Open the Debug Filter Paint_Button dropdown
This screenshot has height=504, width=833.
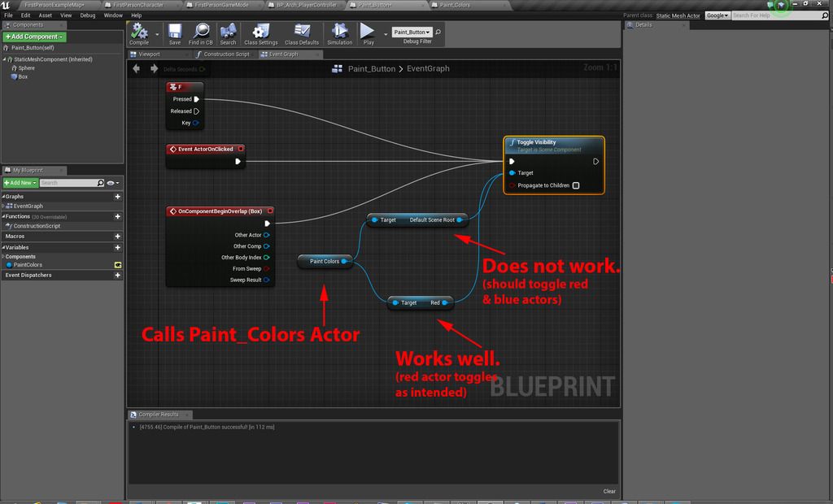point(412,30)
